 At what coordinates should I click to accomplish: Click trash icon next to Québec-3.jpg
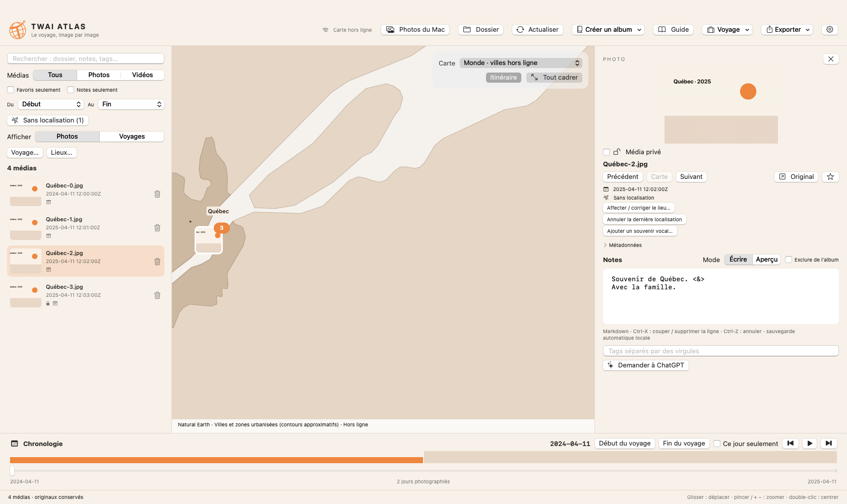(157, 295)
